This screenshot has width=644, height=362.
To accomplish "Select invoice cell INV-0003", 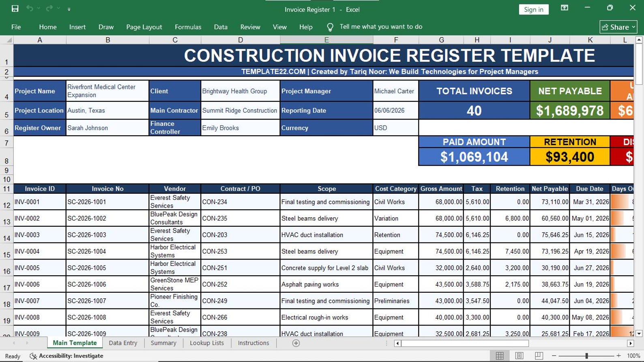I will (40, 235).
